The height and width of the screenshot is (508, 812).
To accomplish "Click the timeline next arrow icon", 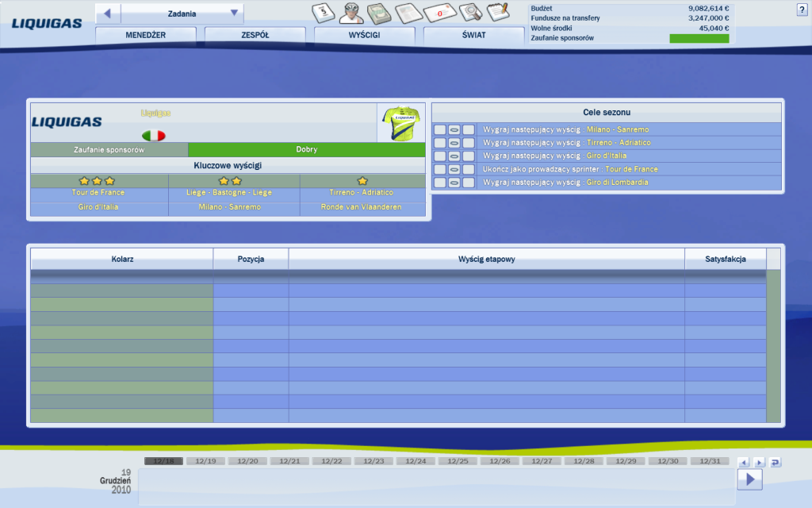I will click(759, 463).
